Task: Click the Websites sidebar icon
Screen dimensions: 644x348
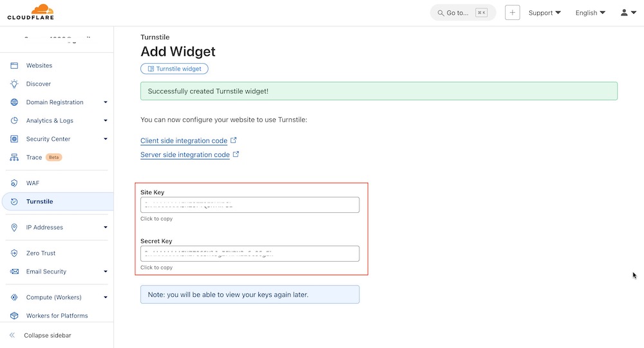Action: coord(14,66)
